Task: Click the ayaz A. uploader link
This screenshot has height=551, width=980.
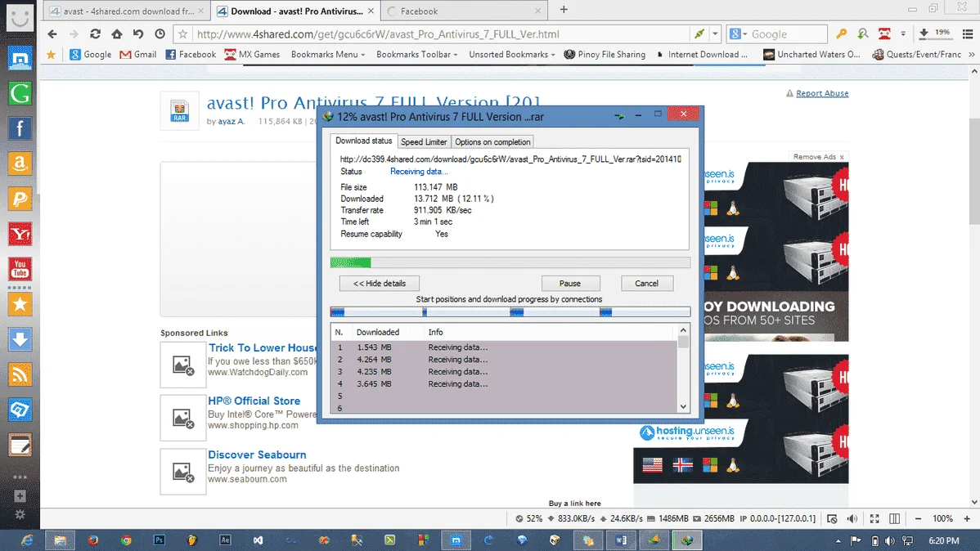Action: [x=232, y=121]
